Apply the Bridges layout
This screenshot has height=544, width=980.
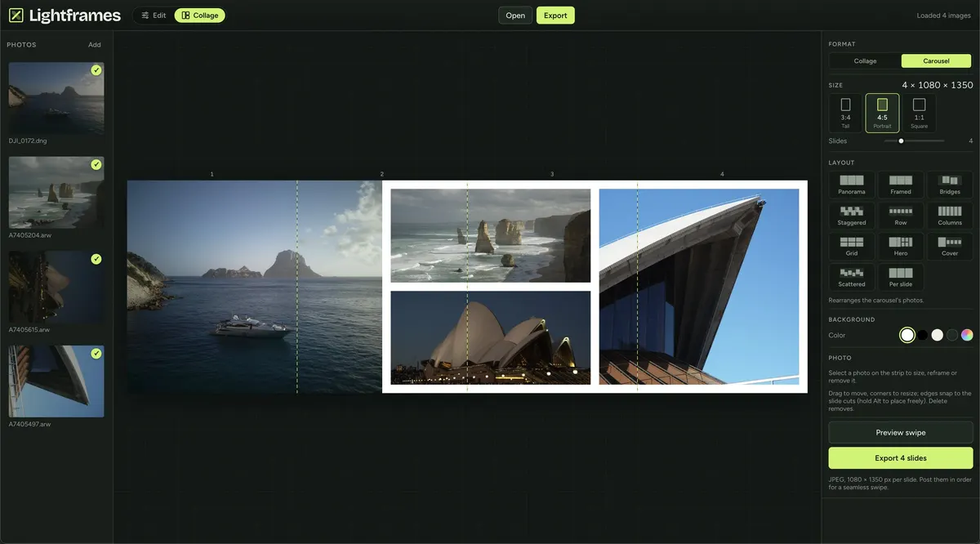950,185
